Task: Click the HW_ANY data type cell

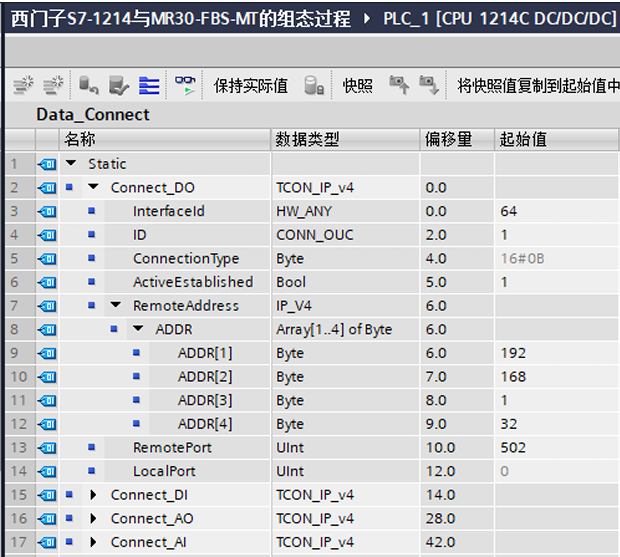Action: point(346,211)
